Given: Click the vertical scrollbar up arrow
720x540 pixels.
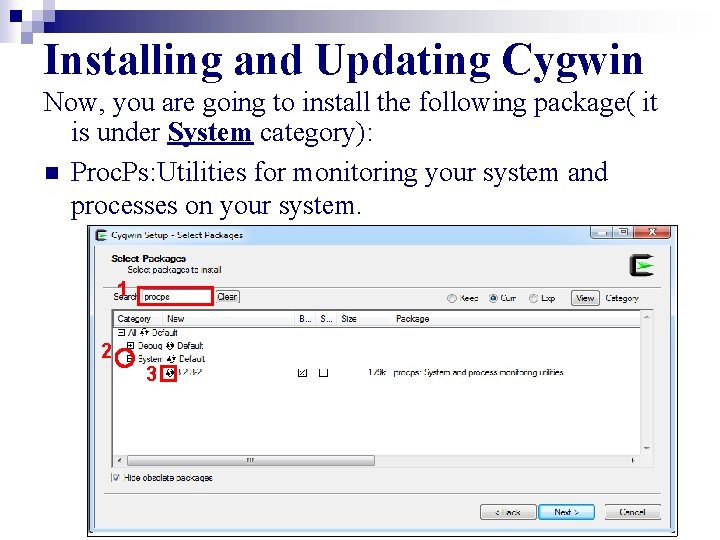Looking at the screenshot, I should pos(647,317).
